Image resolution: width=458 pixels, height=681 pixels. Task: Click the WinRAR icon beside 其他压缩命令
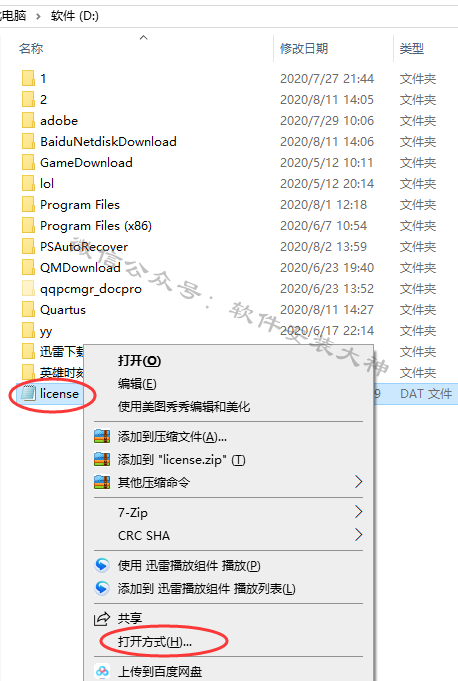[x=102, y=482]
